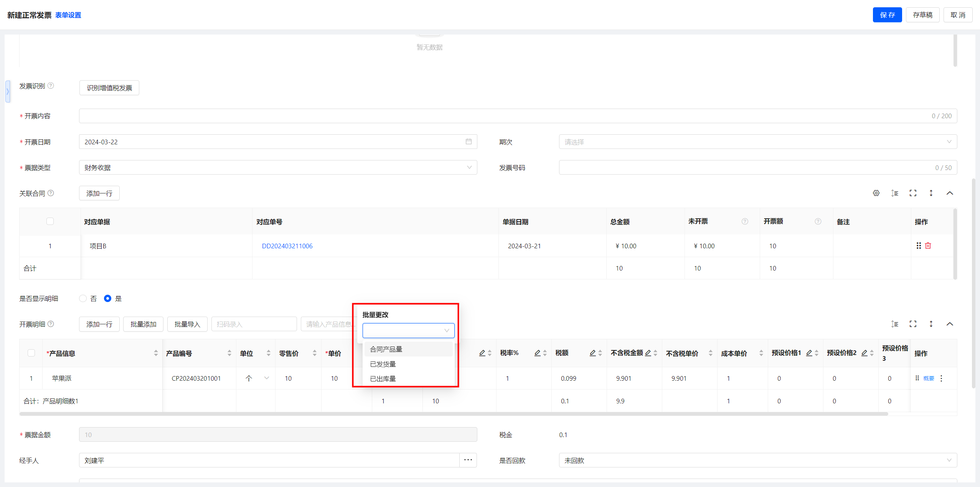Open the 票据类型 dropdown
This screenshot has height=487, width=980.
click(278, 168)
